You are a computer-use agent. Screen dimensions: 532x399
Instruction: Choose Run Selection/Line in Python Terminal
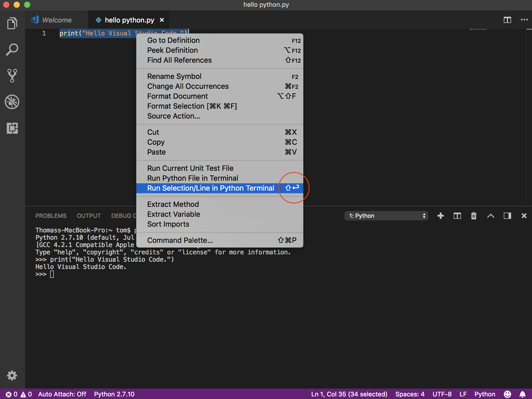[x=220, y=188]
